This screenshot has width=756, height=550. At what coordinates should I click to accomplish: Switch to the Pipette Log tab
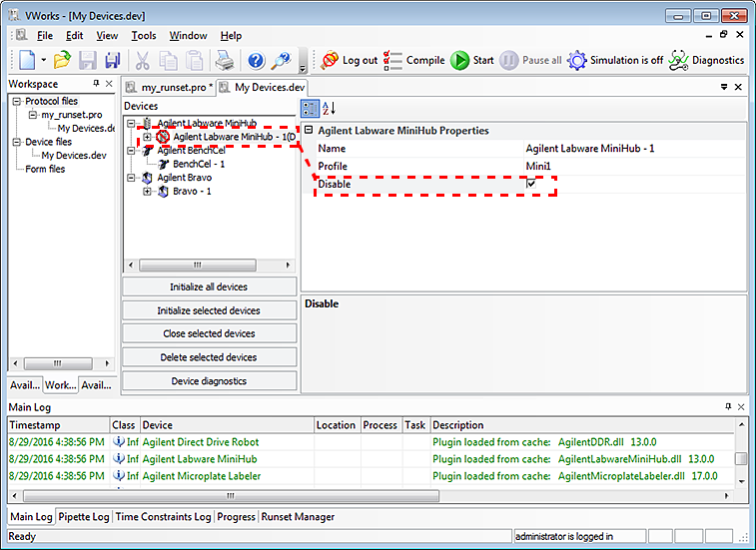pos(85,517)
